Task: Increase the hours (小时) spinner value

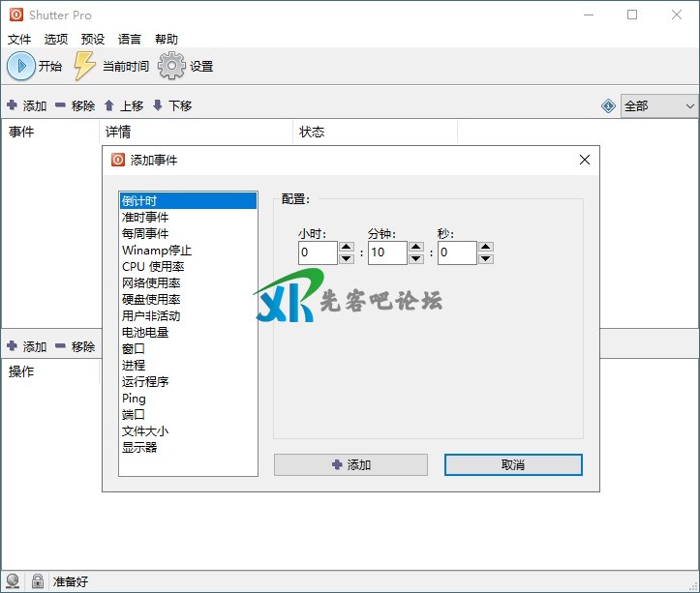Action: click(x=347, y=248)
